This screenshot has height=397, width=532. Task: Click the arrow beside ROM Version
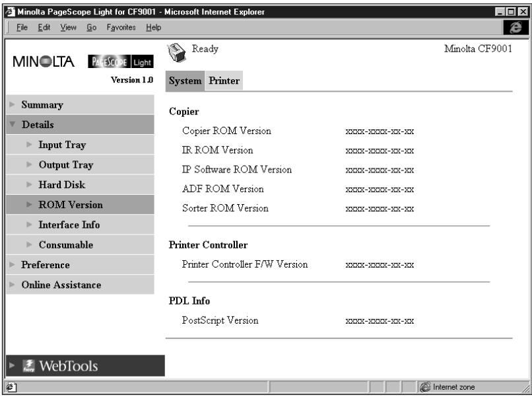(29, 204)
